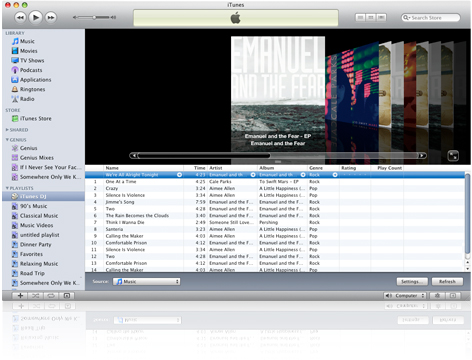Switch to grid view button
The image size is (472, 360).
pyautogui.click(x=371, y=17)
